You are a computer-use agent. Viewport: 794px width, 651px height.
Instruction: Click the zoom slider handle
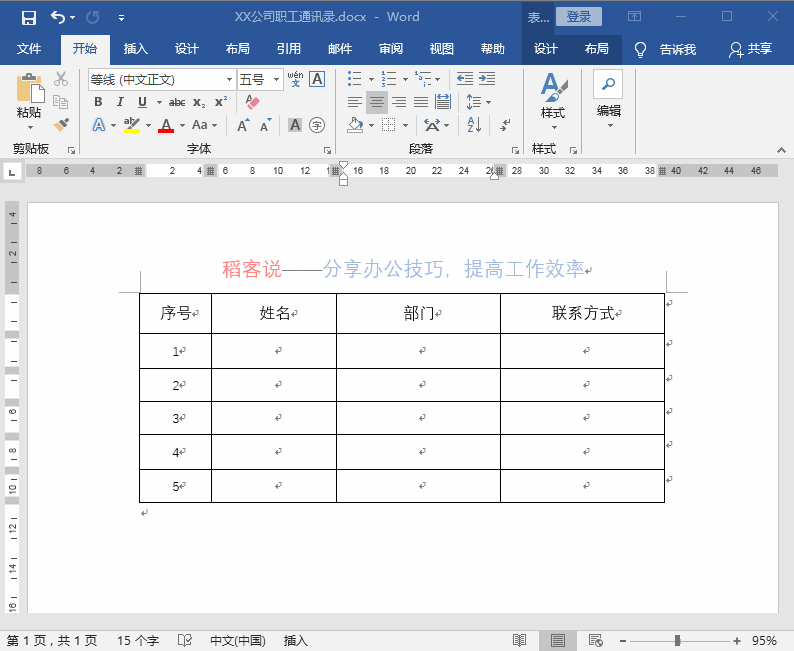[678, 641]
